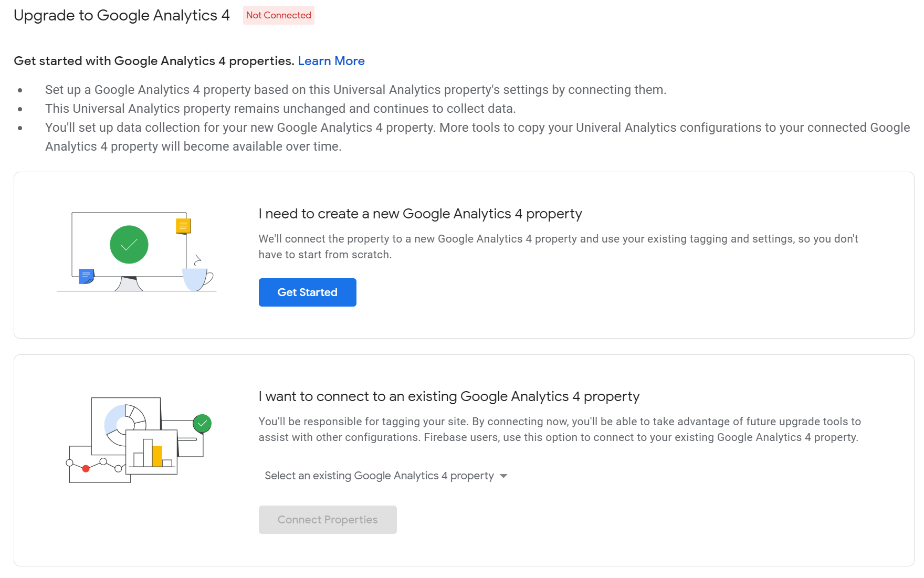The width and height of the screenshot is (924, 578).
Task: Click the "I need to create" card heading
Action: click(x=420, y=214)
